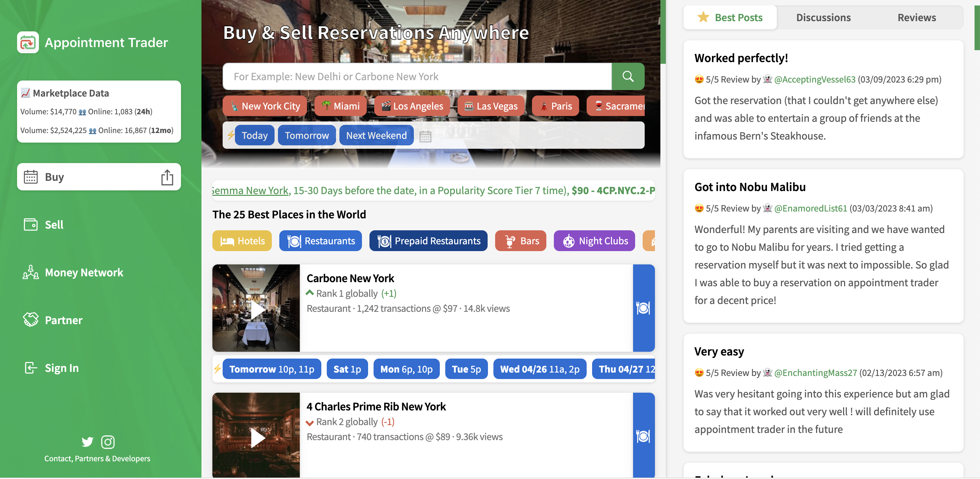Open Contact, Partners & Developers link

(97, 459)
